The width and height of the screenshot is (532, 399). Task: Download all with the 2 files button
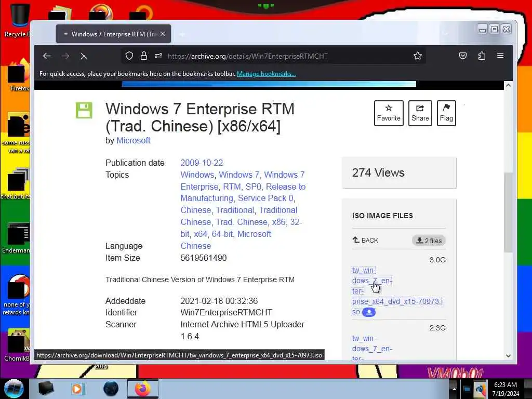point(429,241)
